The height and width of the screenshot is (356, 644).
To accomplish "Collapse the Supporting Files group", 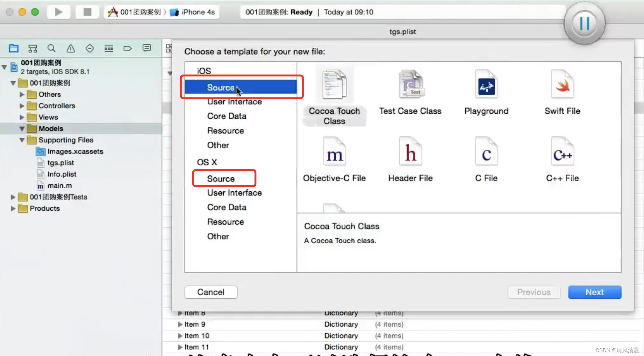I will coord(22,140).
